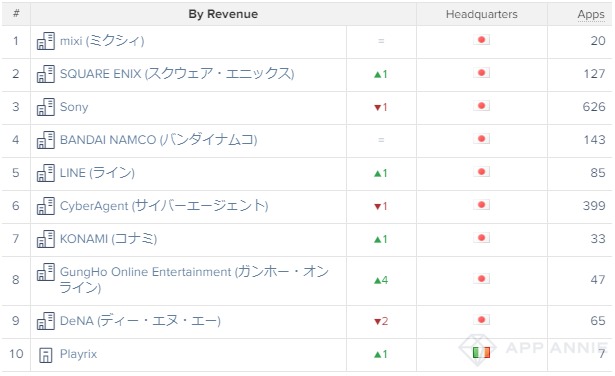Click rank number 8 cell
Viewport: 615px width, 376px height.
[16, 280]
